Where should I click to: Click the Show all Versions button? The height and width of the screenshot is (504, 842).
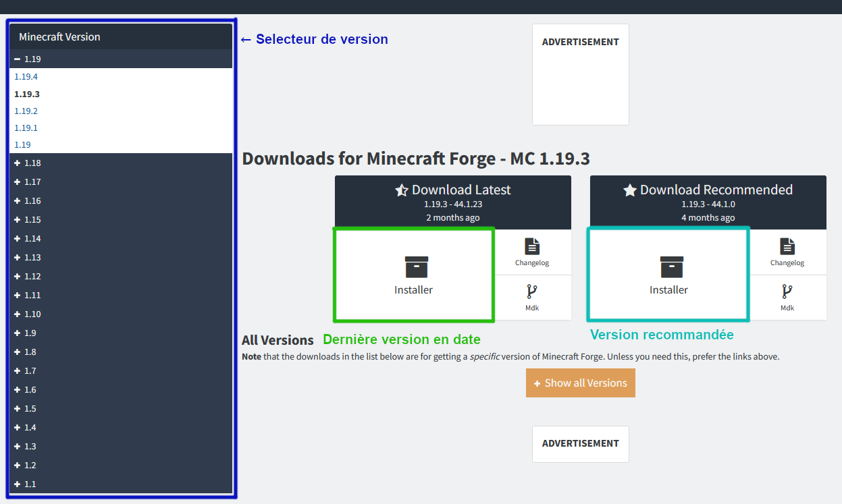point(581,383)
